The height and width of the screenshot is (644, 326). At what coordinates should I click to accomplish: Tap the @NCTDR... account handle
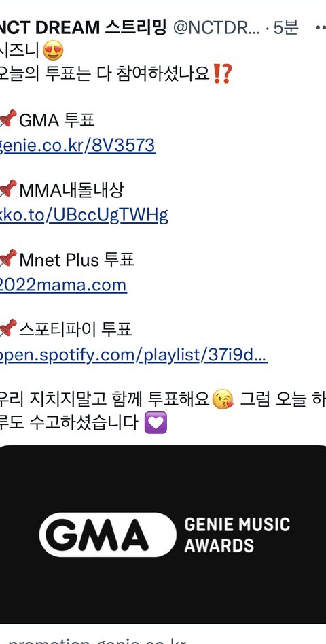click(217, 28)
